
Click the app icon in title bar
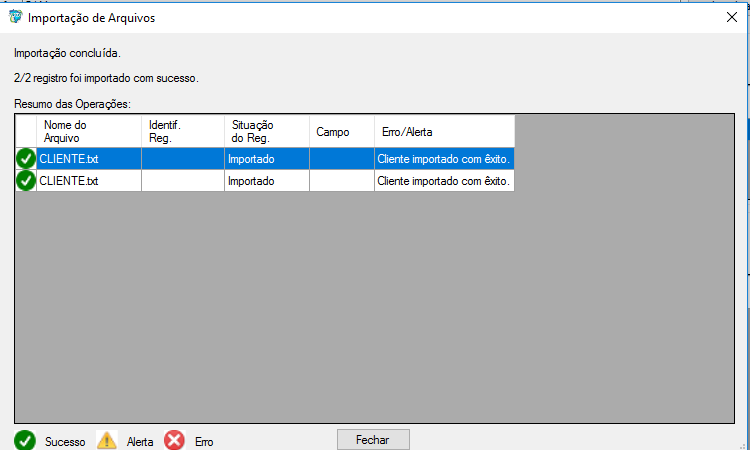point(15,17)
